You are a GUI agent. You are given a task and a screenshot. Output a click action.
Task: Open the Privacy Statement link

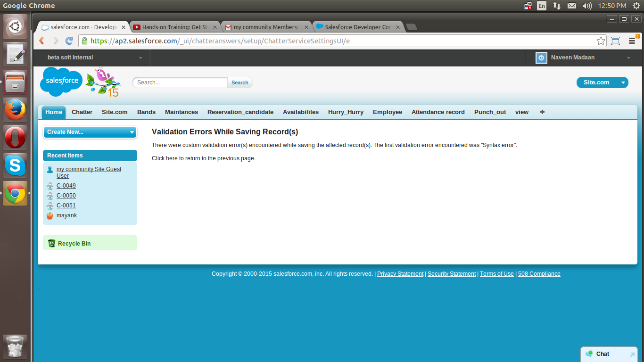coord(400,274)
